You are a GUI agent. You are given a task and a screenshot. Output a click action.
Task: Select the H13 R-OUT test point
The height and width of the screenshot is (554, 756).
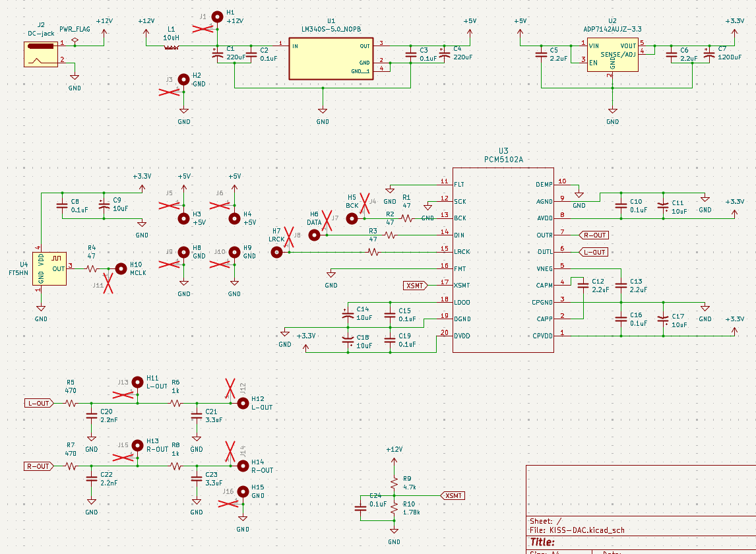pyautogui.click(x=137, y=445)
